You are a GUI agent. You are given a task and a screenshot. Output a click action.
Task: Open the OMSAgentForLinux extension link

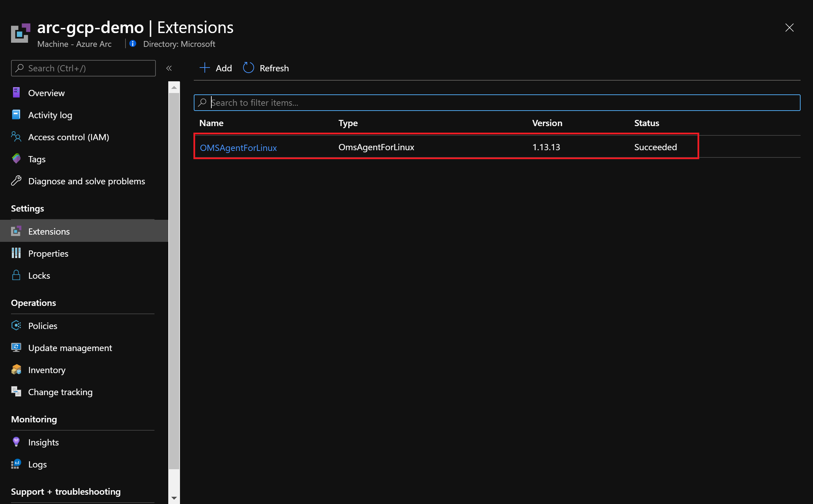(x=238, y=148)
